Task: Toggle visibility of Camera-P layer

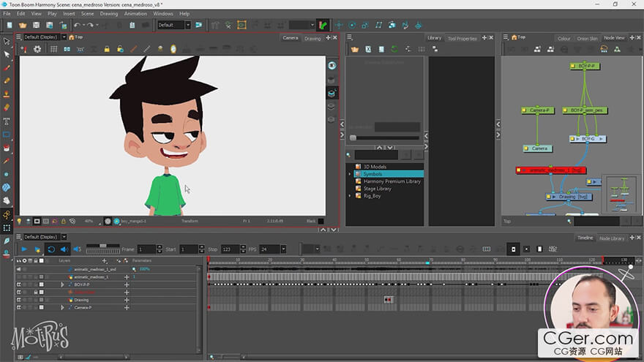Action: pyautogui.click(x=18, y=307)
